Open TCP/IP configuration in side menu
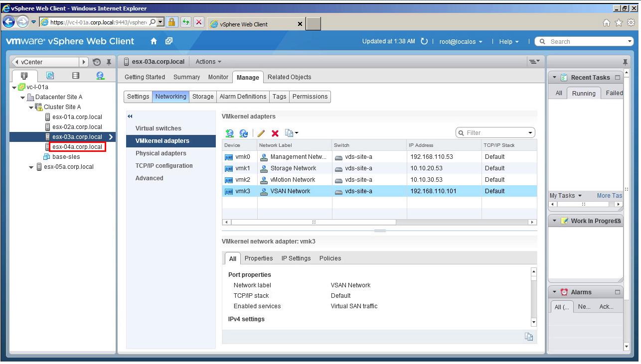Screen dimensions: 641x364 click(164, 166)
